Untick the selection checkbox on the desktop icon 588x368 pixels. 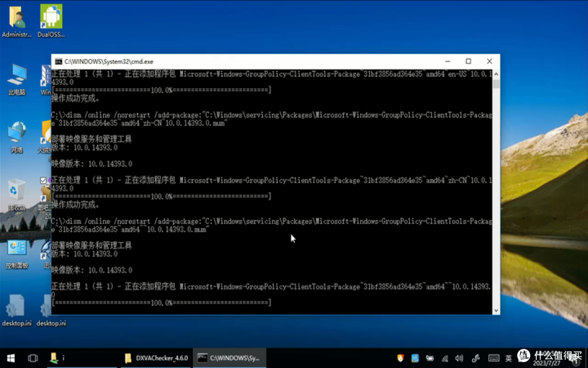click(x=43, y=180)
